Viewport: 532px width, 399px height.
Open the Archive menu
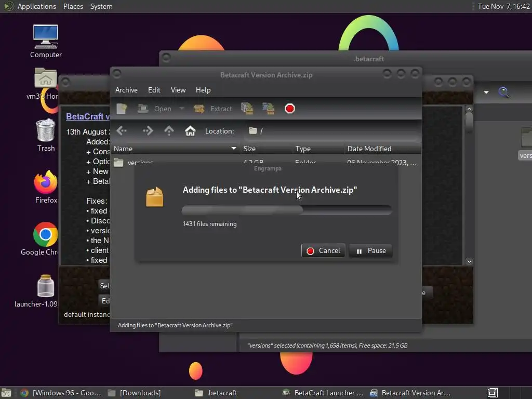click(126, 90)
